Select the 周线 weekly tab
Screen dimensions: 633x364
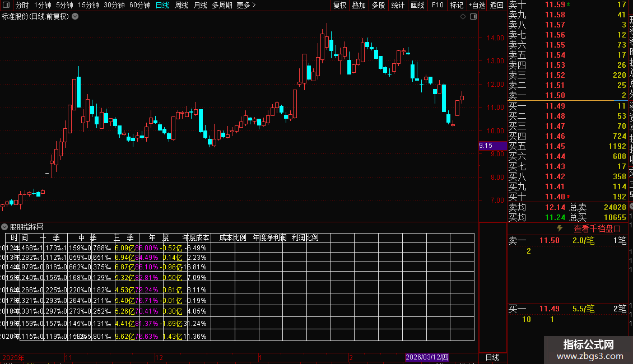(181, 5)
